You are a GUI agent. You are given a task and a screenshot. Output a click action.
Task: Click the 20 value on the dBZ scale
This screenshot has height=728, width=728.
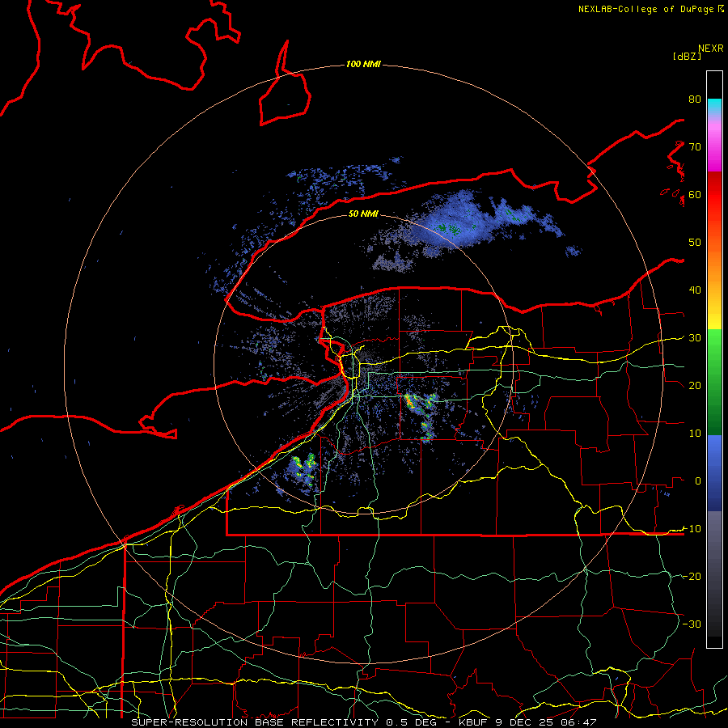point(695,385)
